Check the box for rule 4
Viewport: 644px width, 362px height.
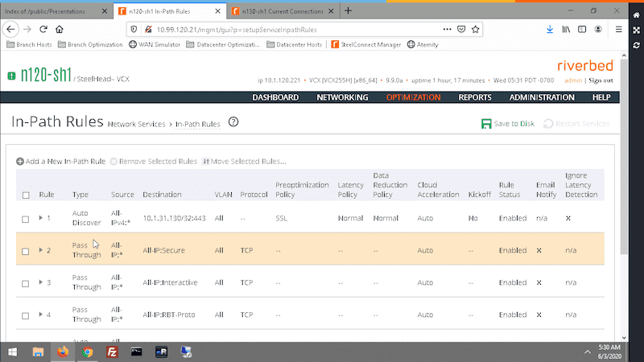point(26,315)
